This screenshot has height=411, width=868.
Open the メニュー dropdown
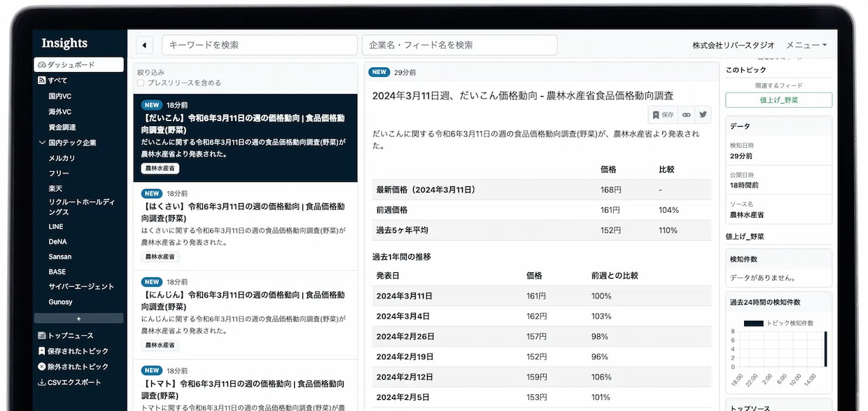click(x=806, y=45)
